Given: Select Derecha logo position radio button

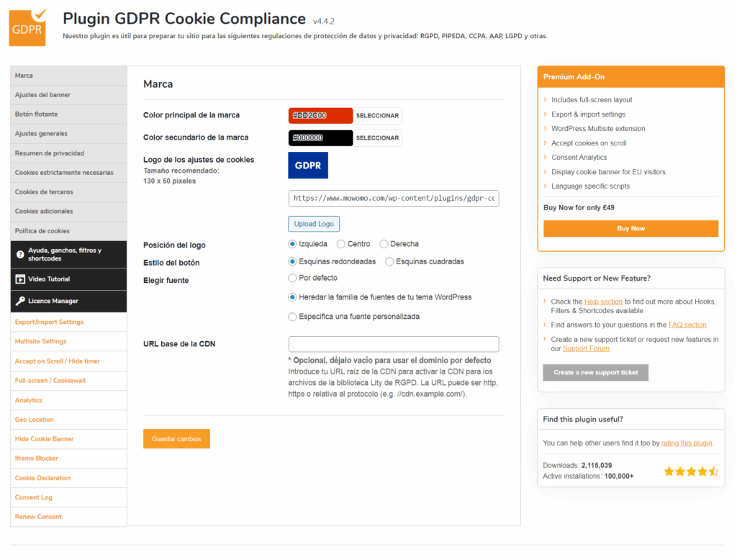Looking at the screenshot, I should coord(384,244).
